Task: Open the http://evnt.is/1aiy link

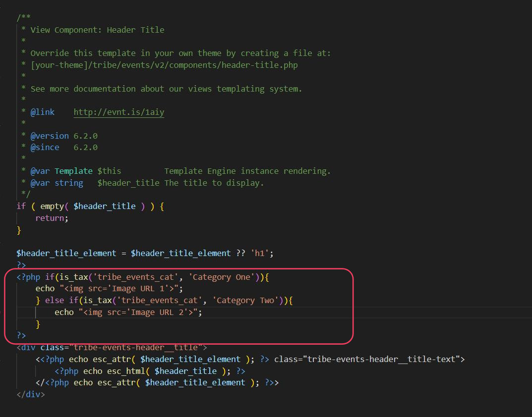Action: [x=118, y=112]
